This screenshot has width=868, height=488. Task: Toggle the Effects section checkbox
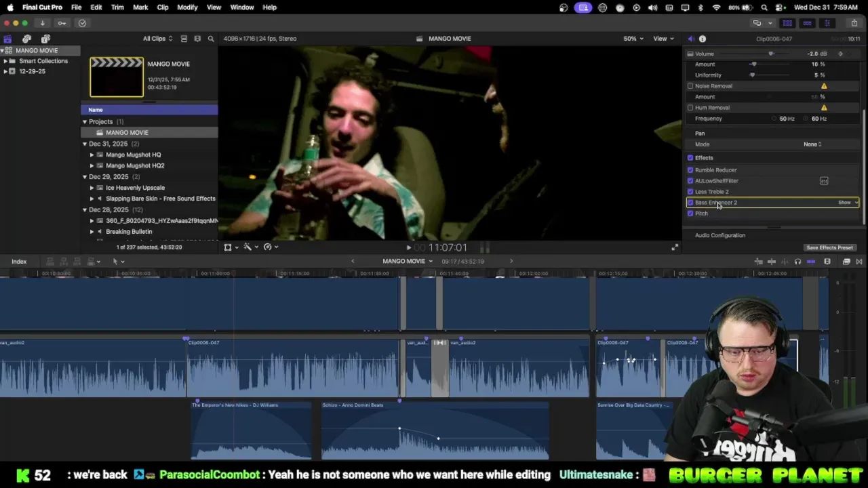click(x=690, y=158)
